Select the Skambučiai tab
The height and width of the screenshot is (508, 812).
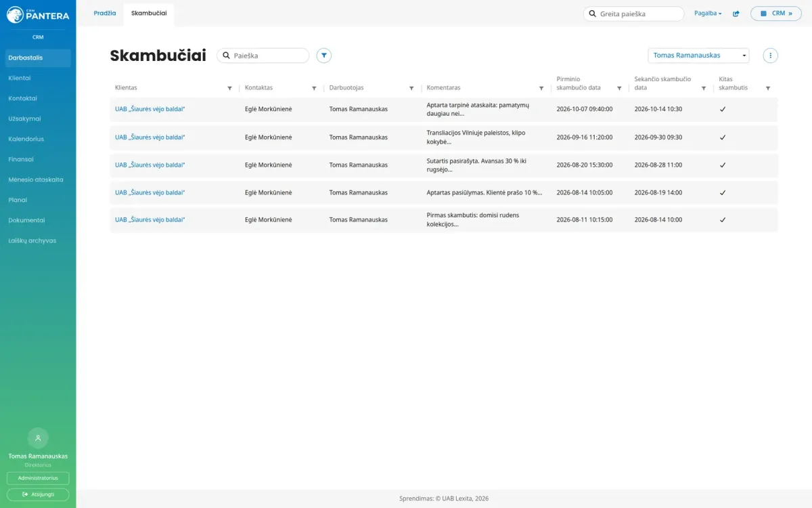click(149, 14)
